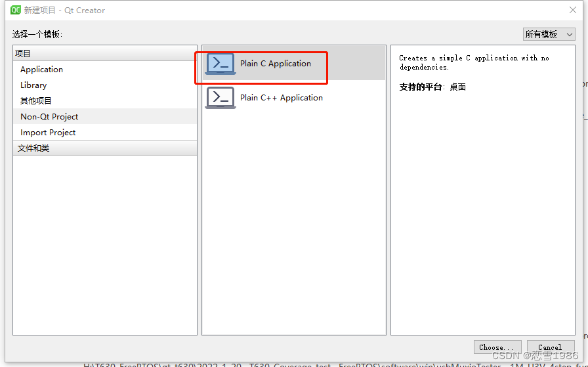
Task: Select the 其他项目 category
Action: [105, 101]
